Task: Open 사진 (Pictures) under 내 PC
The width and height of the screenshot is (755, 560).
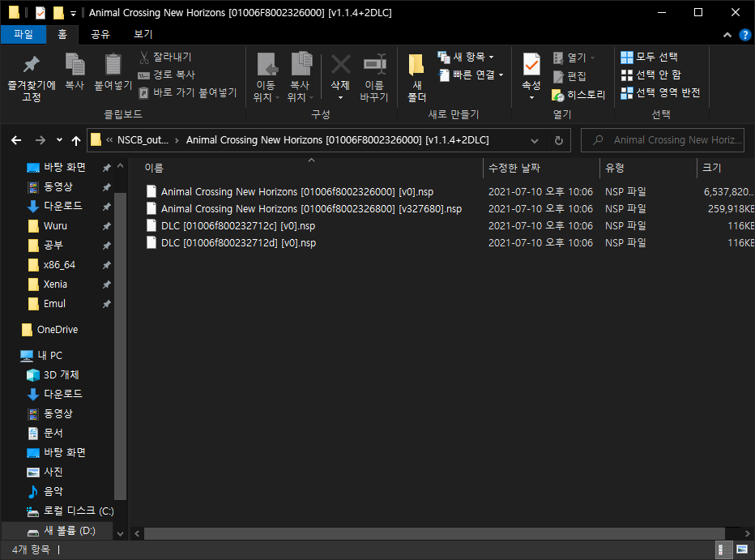Action: coord(53,472)
